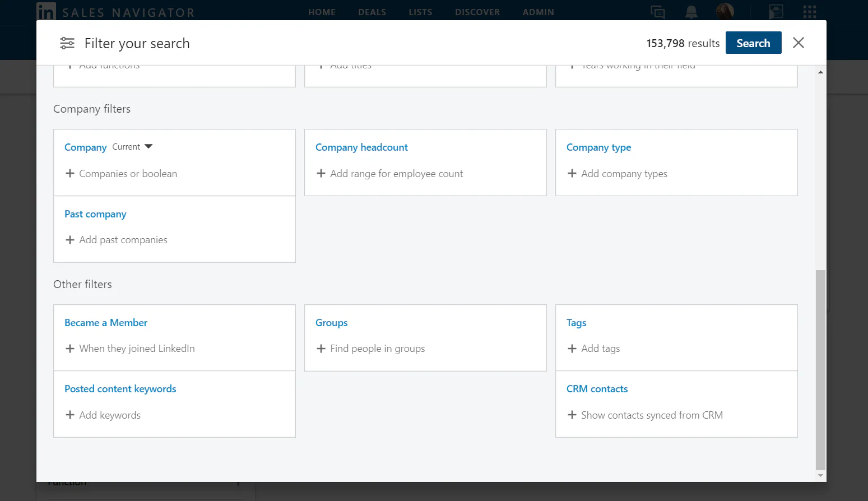
Task: Click plus icon next to Add company types
Action: click(572, 174)
